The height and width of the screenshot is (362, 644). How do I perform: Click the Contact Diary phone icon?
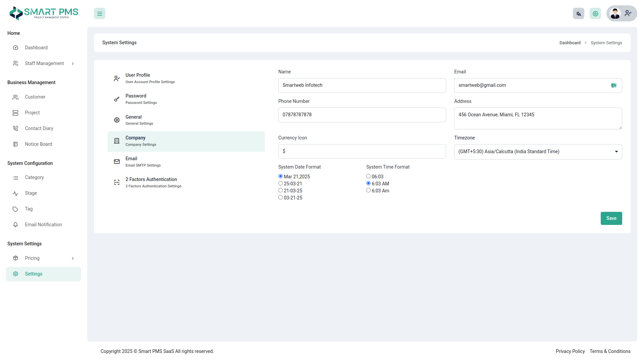click(15, 128)
